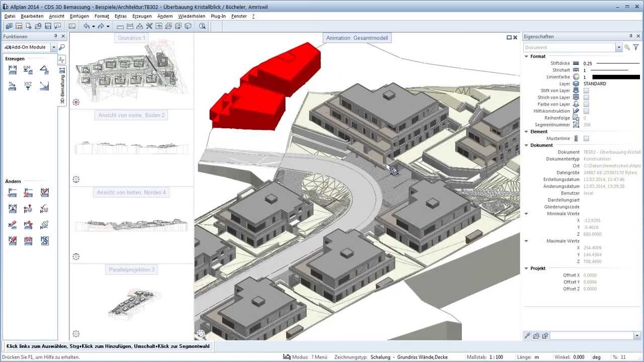The height and width of the screenshot is (362, 644).
Task: Click the filter funnel icon in Eigenschaften
Action: point(635,47)
